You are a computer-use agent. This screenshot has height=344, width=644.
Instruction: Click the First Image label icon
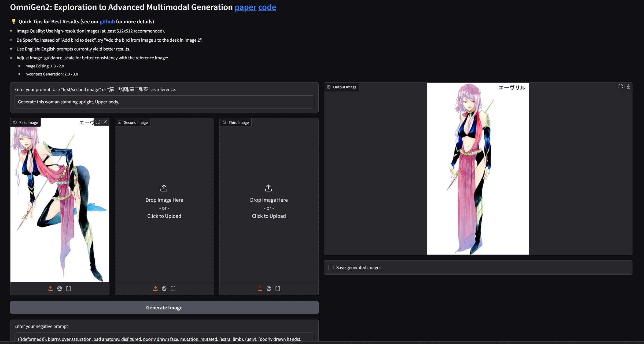15,122
